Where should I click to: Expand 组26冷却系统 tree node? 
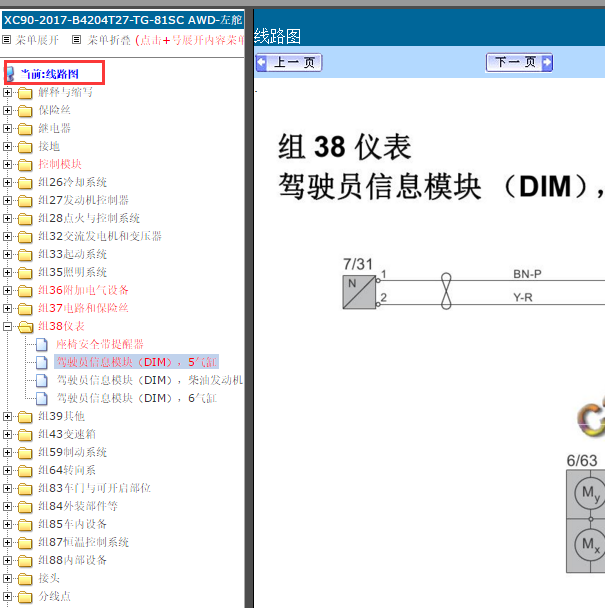[x=7, y=182]
